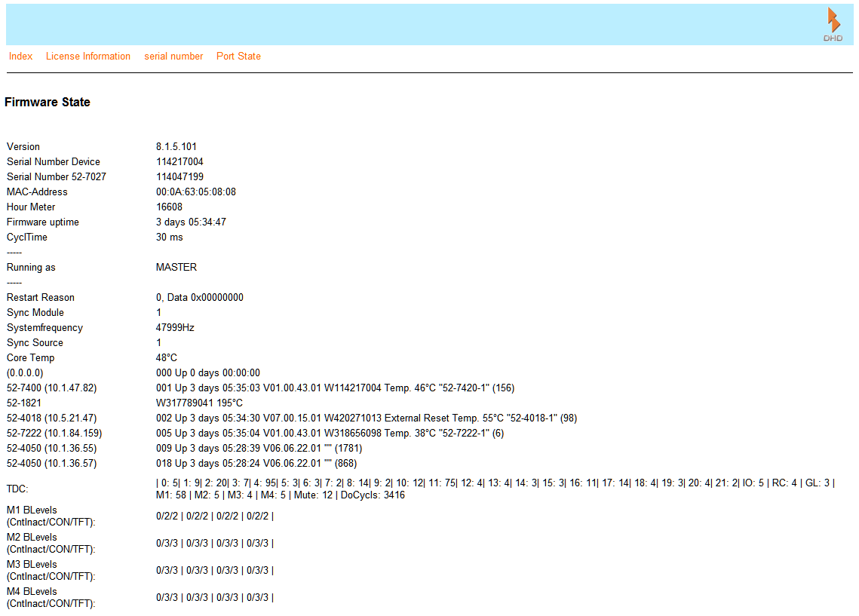859x616 pixels.
Task: Open License Information
Action: coord(87,56)
